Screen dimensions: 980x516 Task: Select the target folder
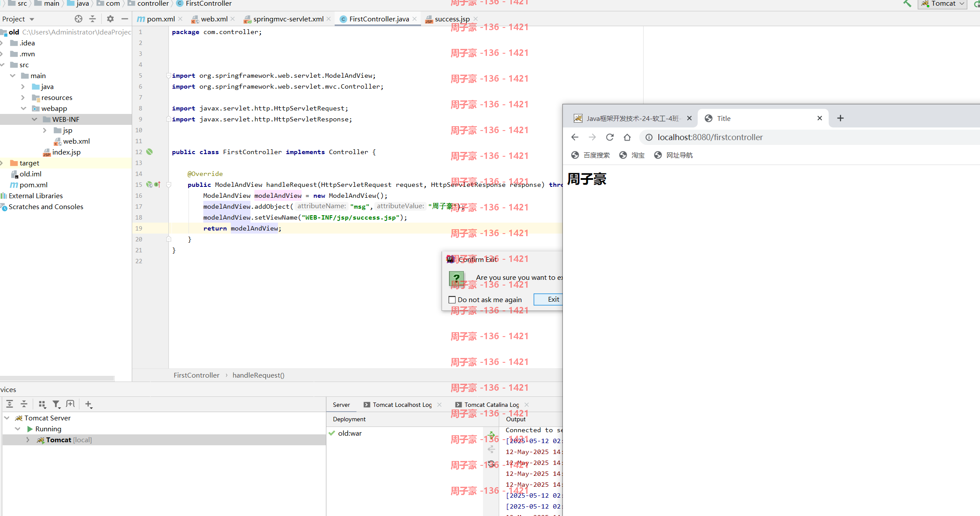(24, 163)
